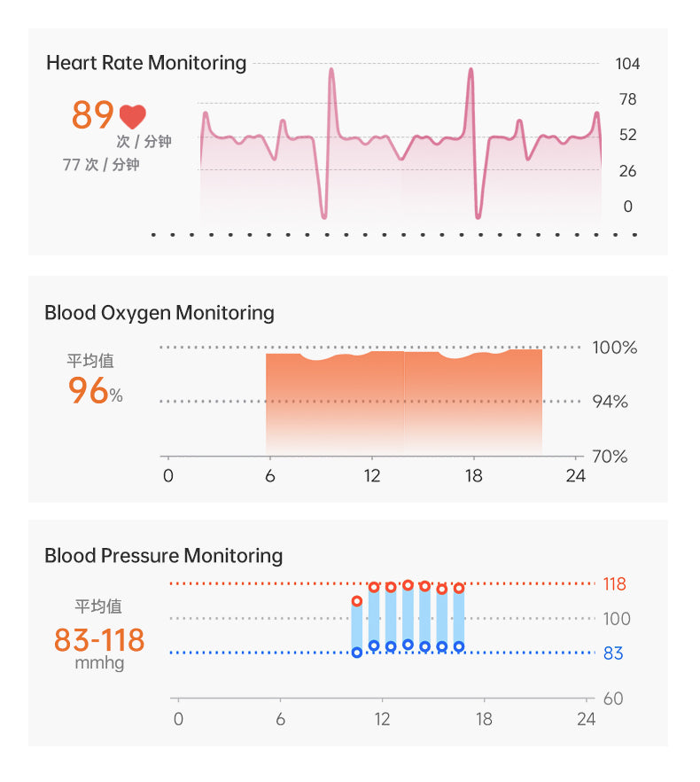The image size is (700, 782).
Task: Click the red 118 systolic axis label
Action: (614, 584)
